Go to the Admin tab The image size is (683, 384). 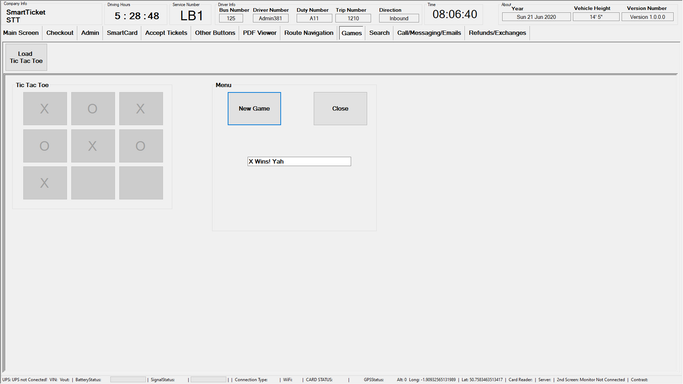90,33
